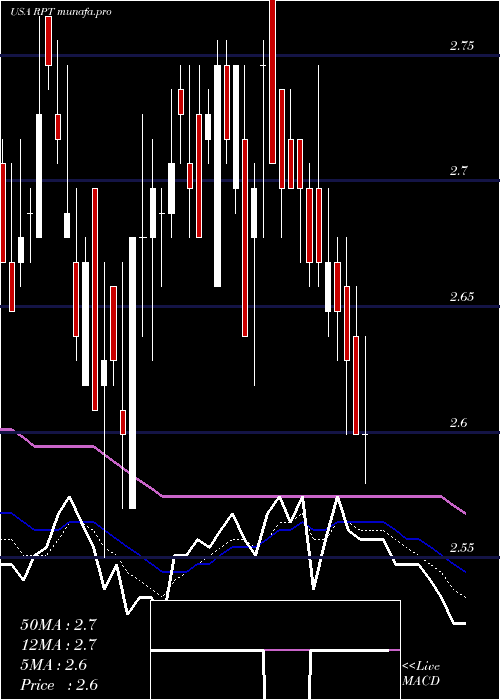Click the Live MACD label
The image size is (500, 700).
click(421, 674)
